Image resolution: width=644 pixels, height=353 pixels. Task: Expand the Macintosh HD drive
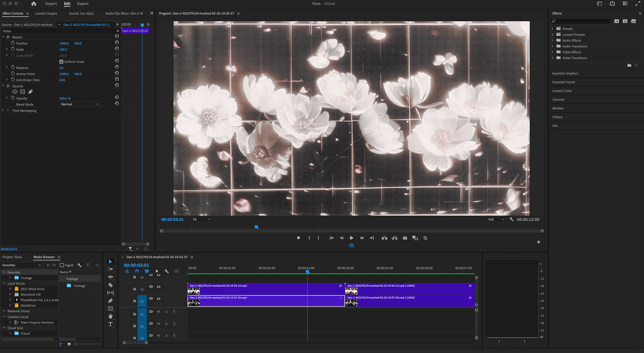pos(10,294)
